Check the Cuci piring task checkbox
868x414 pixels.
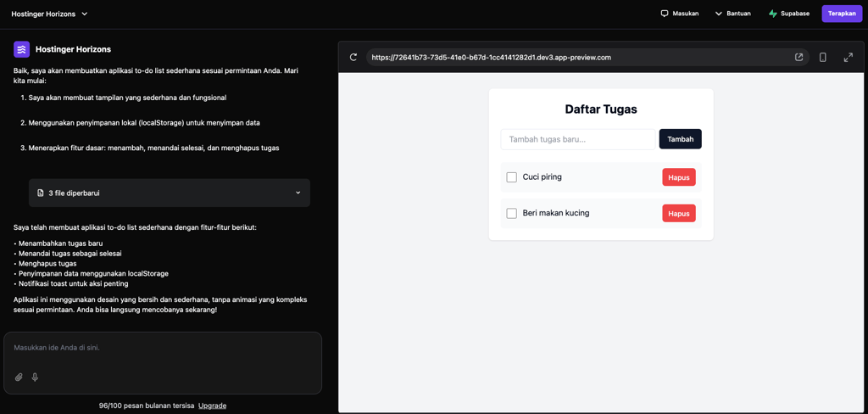point(511,177)
